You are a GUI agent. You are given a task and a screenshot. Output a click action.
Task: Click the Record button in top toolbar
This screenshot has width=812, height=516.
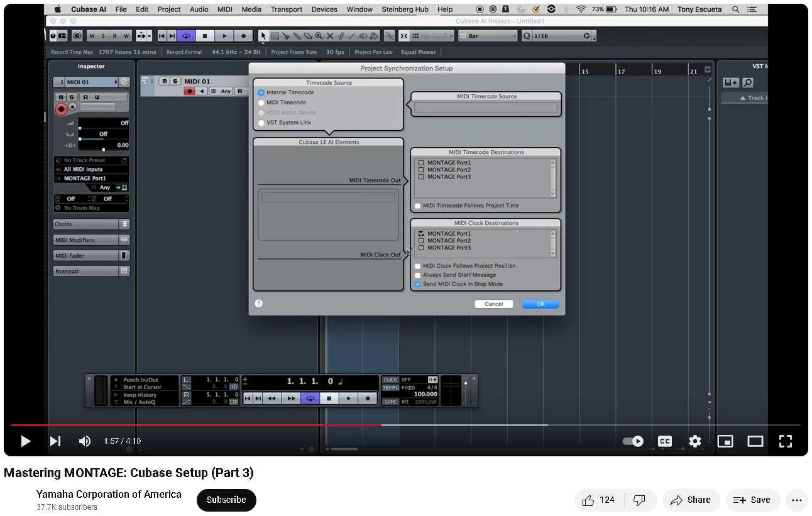point(244,36)
